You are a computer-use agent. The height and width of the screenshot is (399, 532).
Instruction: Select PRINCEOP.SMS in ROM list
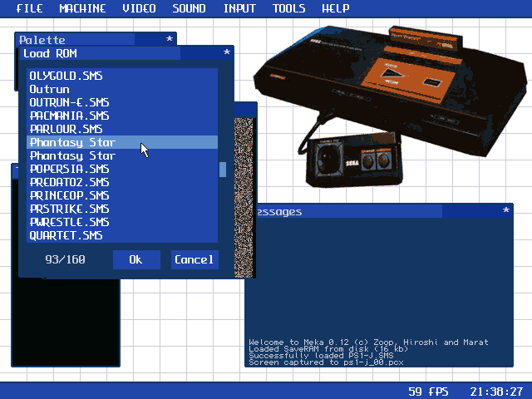(x=122, y=195)
